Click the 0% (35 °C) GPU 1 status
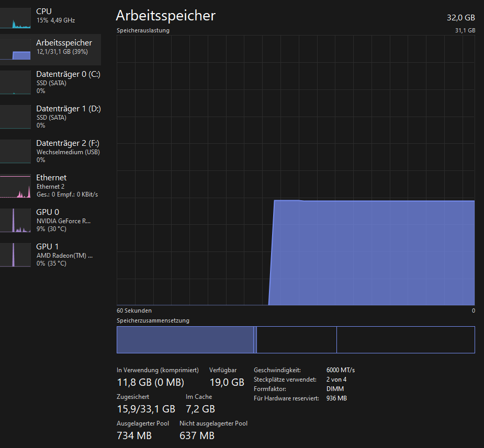The width and height of the screenshot is (484, 448). pyautogui.click(x=51, y=263)
